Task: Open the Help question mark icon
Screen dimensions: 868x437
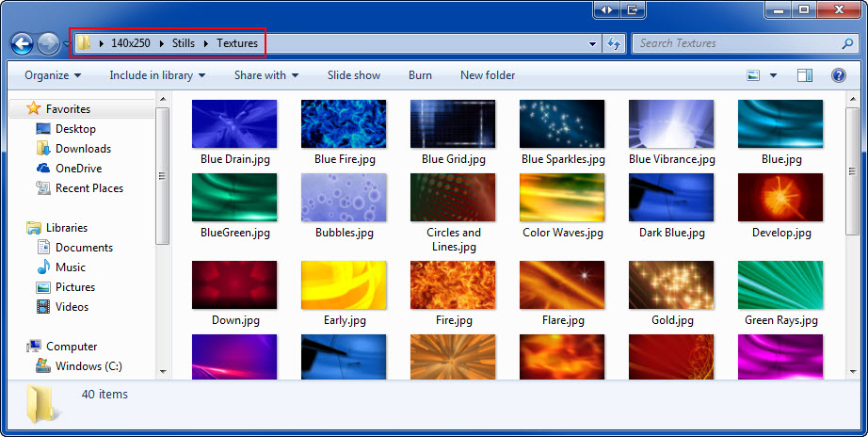Action: click(x=838, y=75)
